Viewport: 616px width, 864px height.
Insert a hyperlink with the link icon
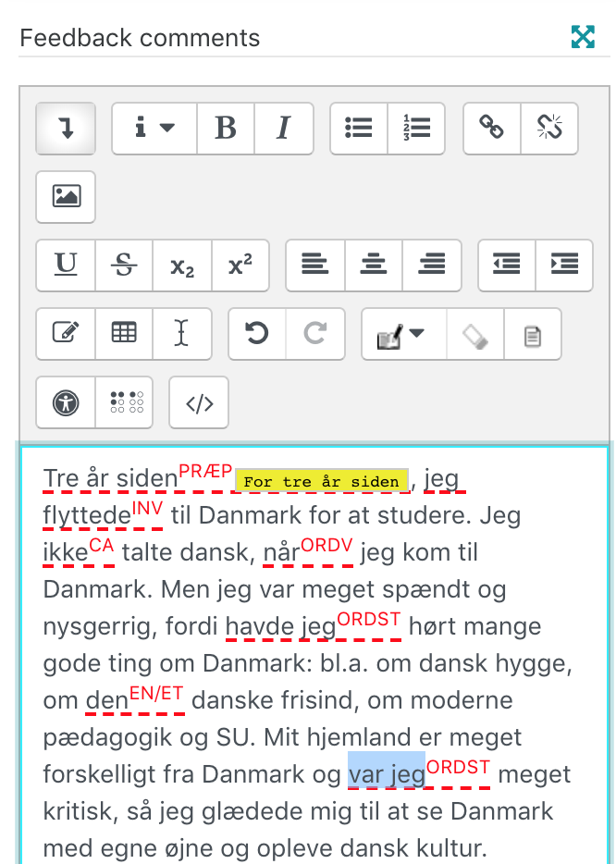coord(492,129)
